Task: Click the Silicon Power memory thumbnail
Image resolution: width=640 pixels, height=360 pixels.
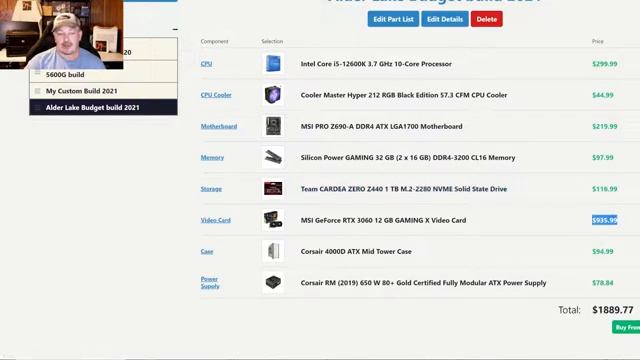Action: pos(273,158)
